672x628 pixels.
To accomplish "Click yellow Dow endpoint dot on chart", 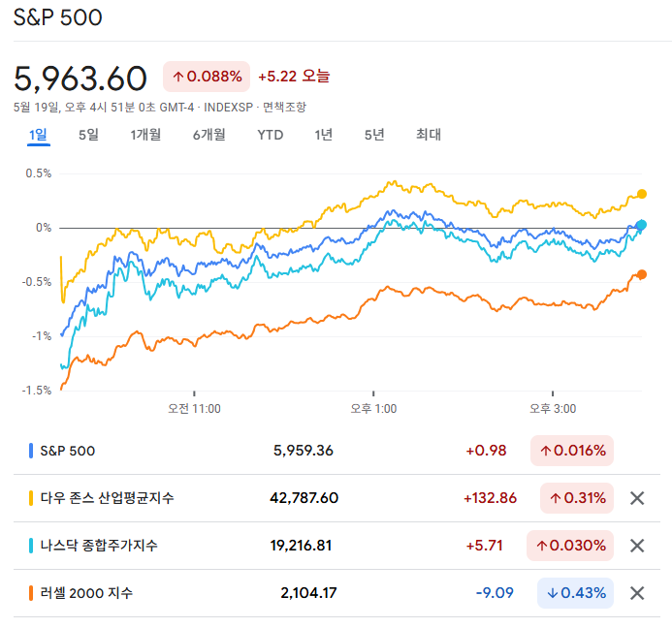I will pos(642,194).
